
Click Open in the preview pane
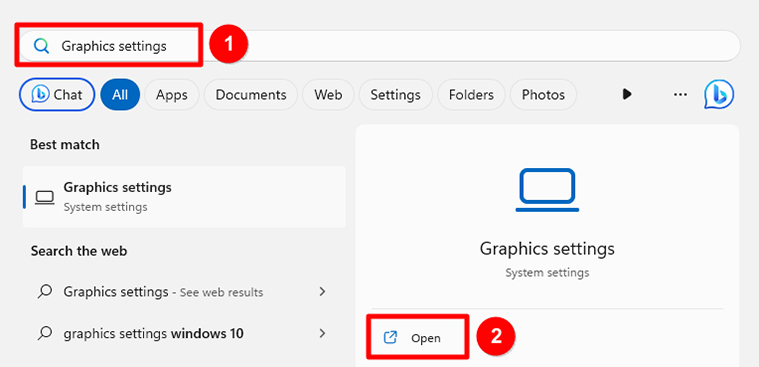pyautogui.click(x=417, y=337)
